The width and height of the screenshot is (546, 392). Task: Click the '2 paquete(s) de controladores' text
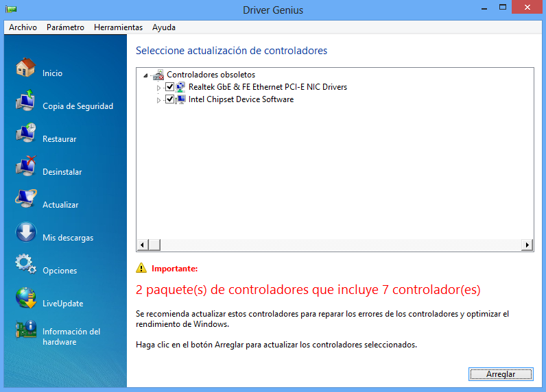[x=308, y=289]
